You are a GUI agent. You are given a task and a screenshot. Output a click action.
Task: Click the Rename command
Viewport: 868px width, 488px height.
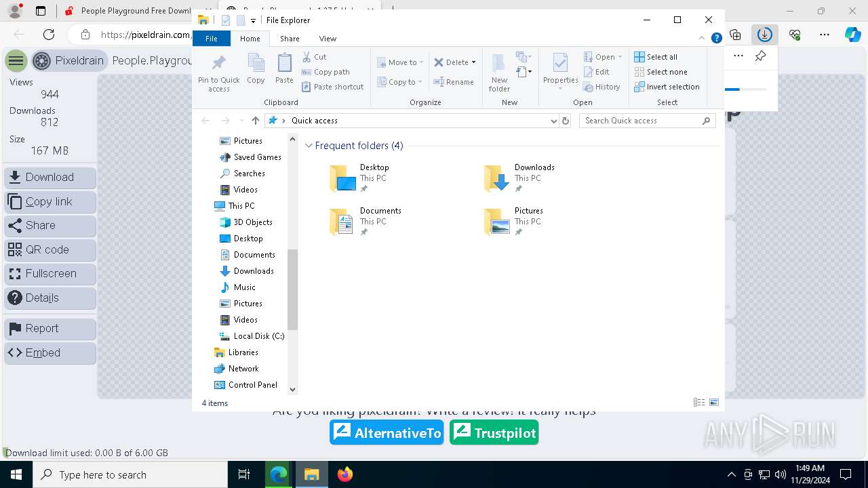(454, 82)
